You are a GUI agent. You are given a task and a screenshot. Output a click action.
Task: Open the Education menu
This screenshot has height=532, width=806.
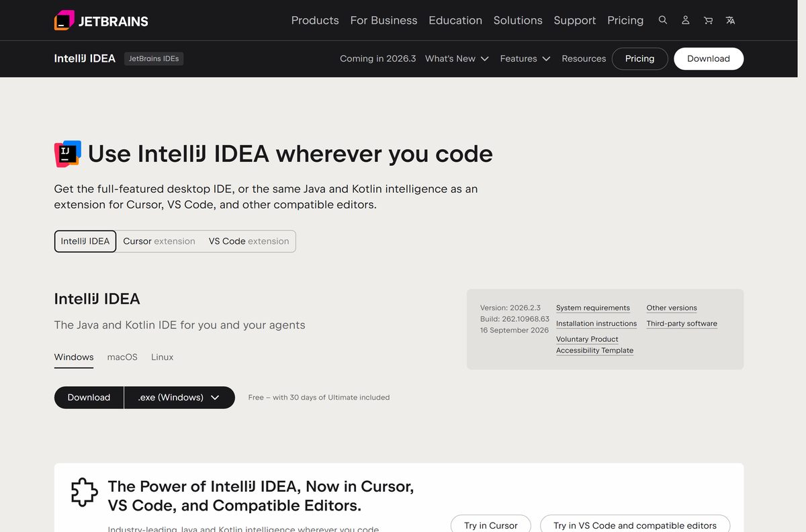[455, 20]
